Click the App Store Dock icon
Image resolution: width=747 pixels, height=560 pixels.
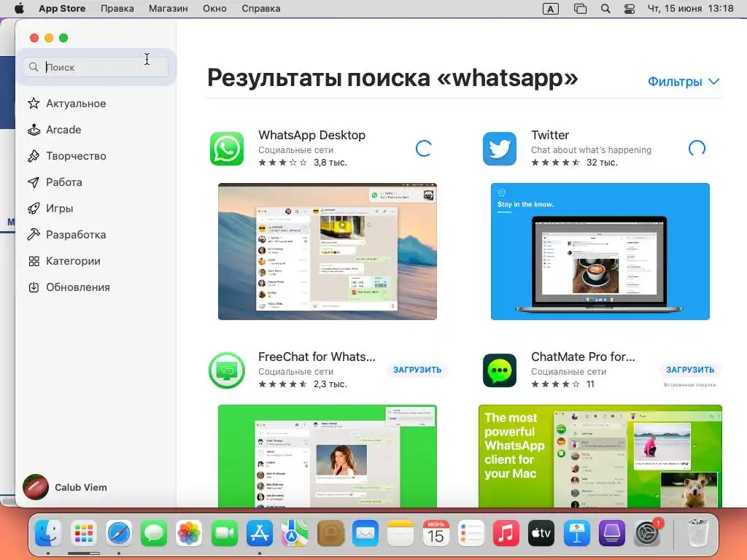click(x=260, y=532)
